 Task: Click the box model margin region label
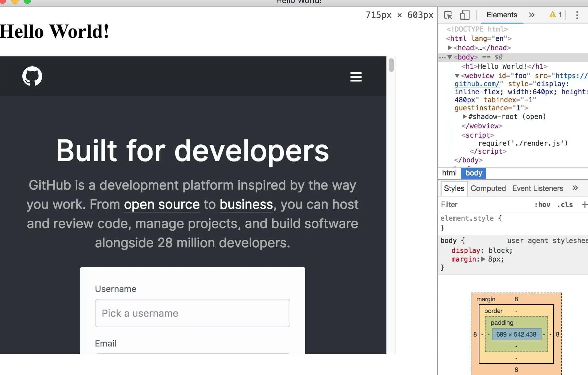(486, 299)
